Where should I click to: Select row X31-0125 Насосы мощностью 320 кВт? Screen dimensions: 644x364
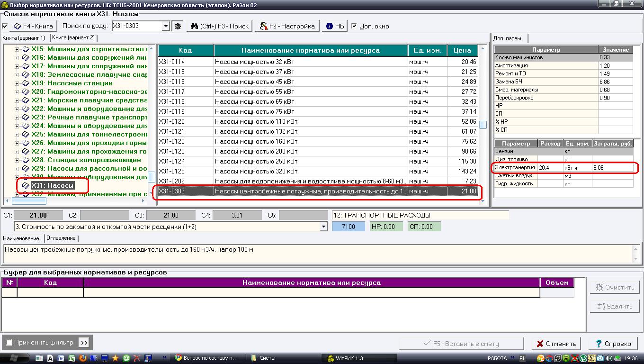[318, 171]
